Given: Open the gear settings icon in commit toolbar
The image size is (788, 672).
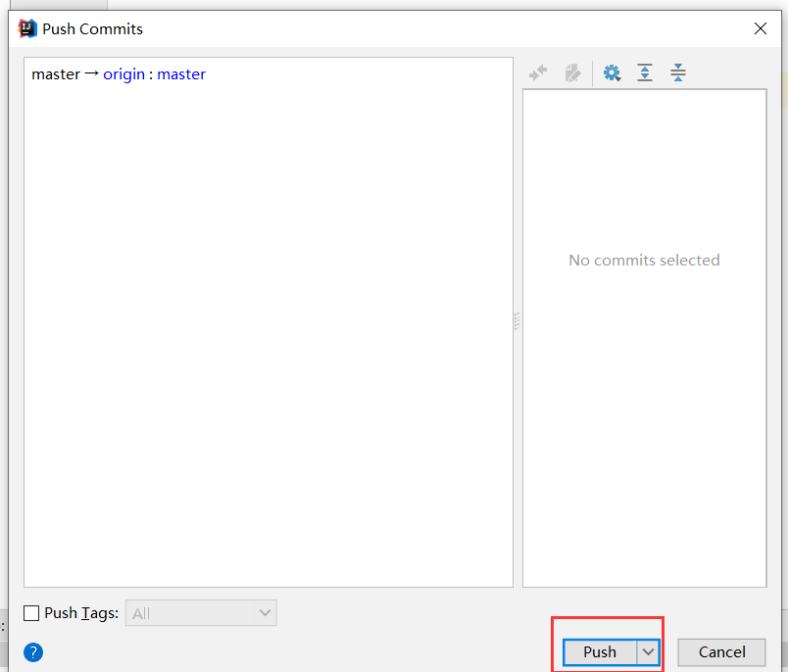Looking at the screenshot, I should pyautogui.click(x=613, y=72).
